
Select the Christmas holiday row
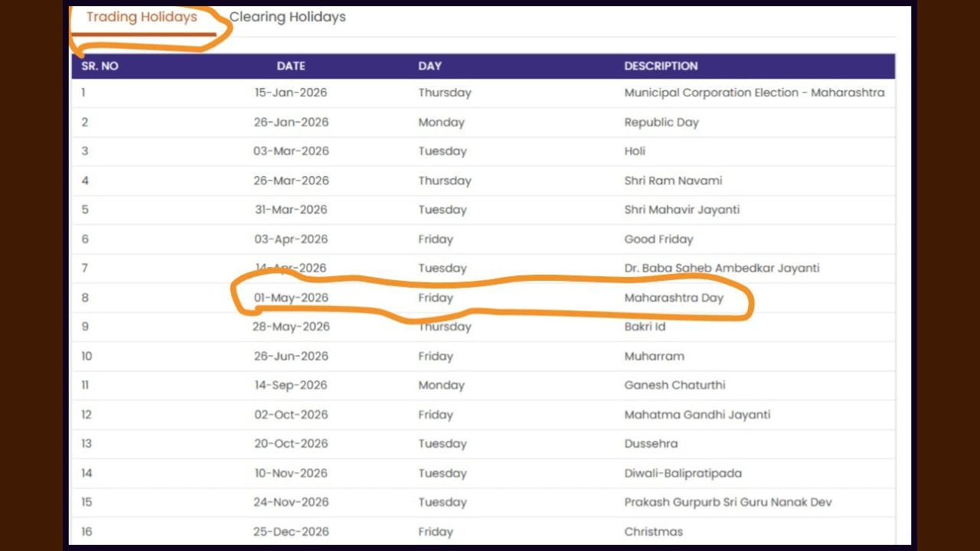tap(653, 532)
